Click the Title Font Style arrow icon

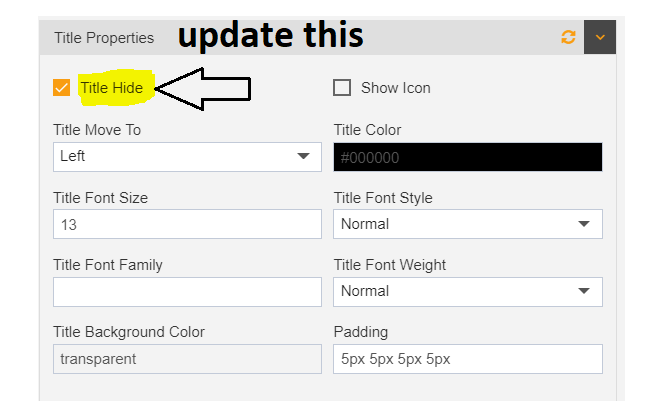tap(584, 224)
